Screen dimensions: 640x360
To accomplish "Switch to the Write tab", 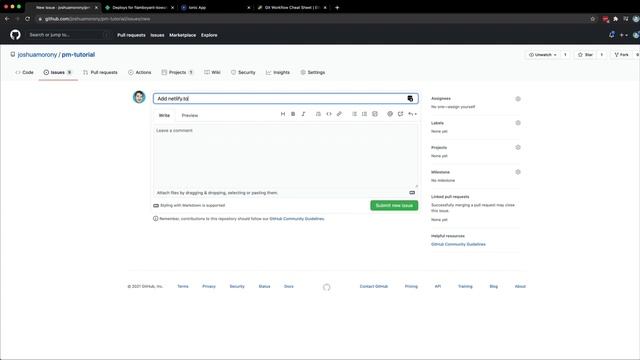I will pyautogui.click(x=164, y=116).
